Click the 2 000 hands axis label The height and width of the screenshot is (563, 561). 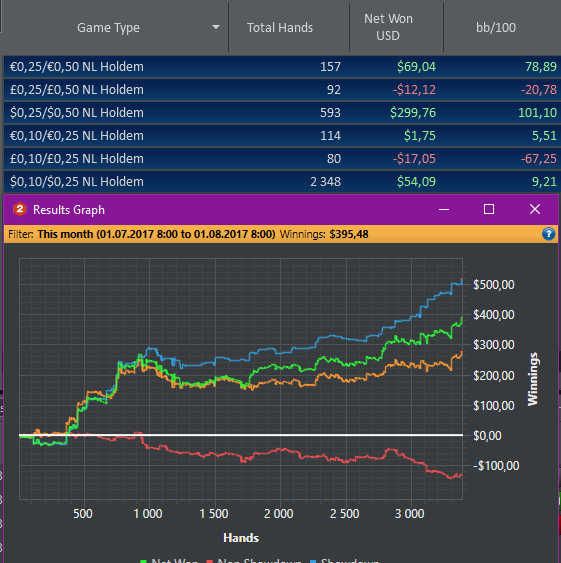click(279, 514)
